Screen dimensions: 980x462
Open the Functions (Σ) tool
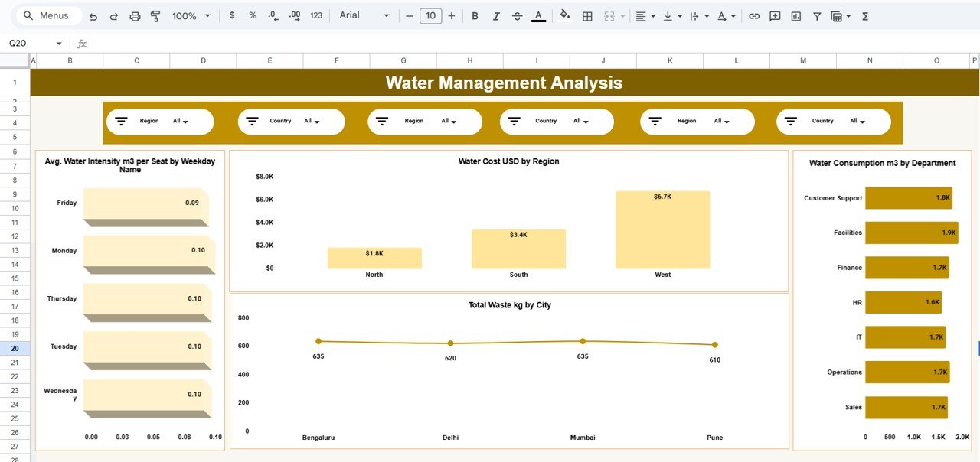(864, 15)
